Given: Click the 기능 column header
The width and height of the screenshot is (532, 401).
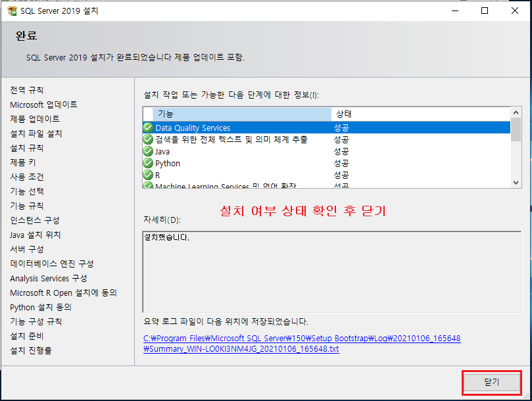Looking at the screenshot, I should (242, 114).
